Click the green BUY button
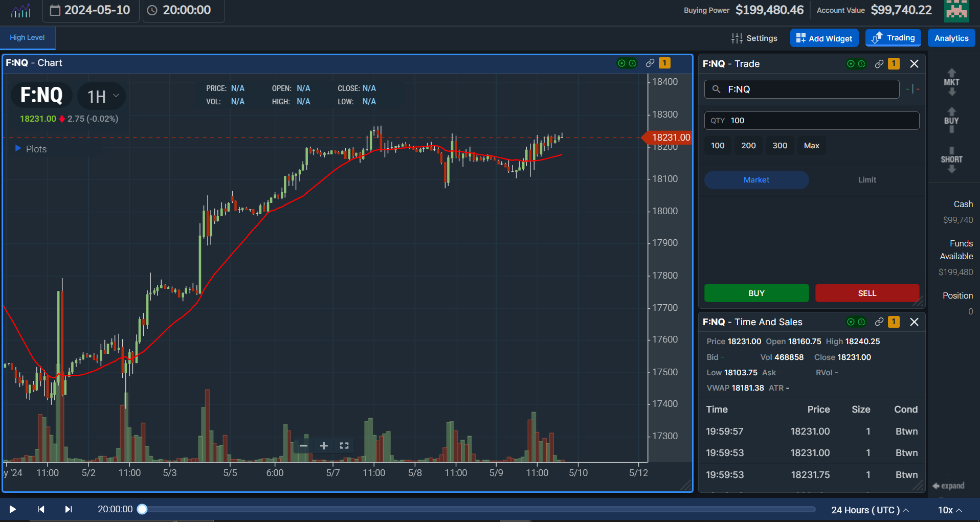Viewport: 980px width, 522px height. click(756, 293)
